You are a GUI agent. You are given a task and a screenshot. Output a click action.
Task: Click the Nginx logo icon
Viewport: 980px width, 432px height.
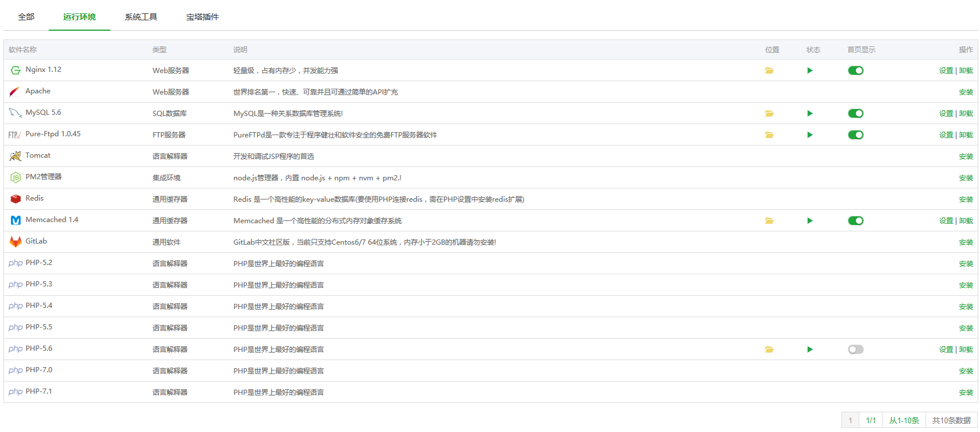tap(16, 71)
